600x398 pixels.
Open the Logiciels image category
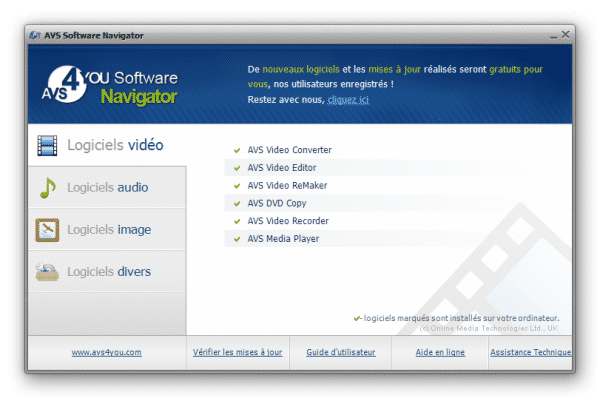[107, 230]
